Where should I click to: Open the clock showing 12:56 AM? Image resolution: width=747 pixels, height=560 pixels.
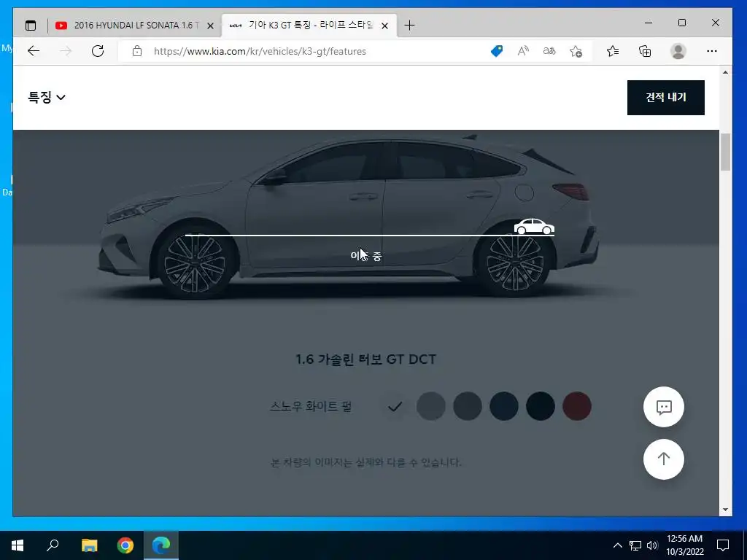pos(684,545)
